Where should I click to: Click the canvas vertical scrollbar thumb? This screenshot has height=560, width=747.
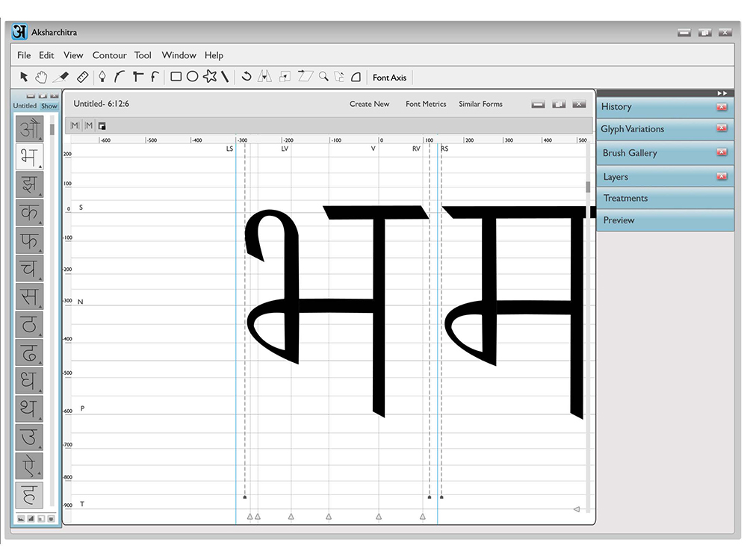click(x=588, y=187)
